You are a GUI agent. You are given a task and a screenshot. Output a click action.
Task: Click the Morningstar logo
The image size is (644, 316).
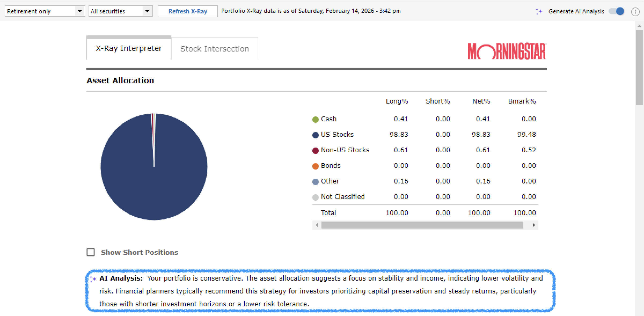click(507, 51)
